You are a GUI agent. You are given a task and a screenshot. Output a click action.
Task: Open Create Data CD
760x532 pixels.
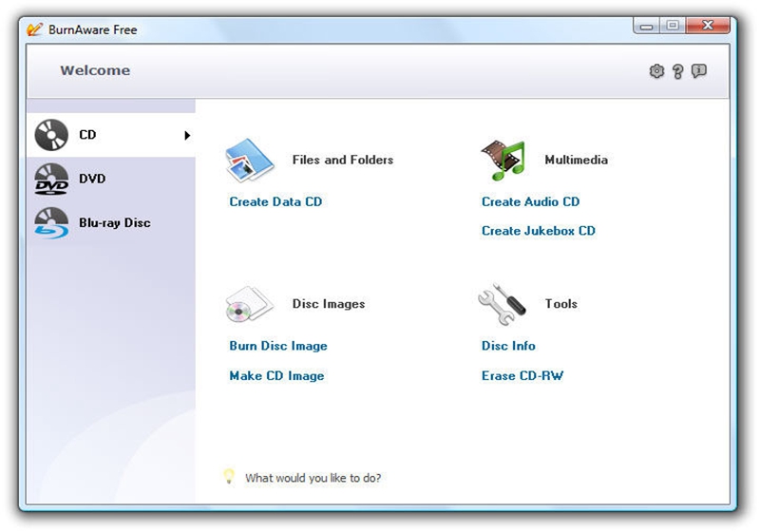tap(275, 201)
